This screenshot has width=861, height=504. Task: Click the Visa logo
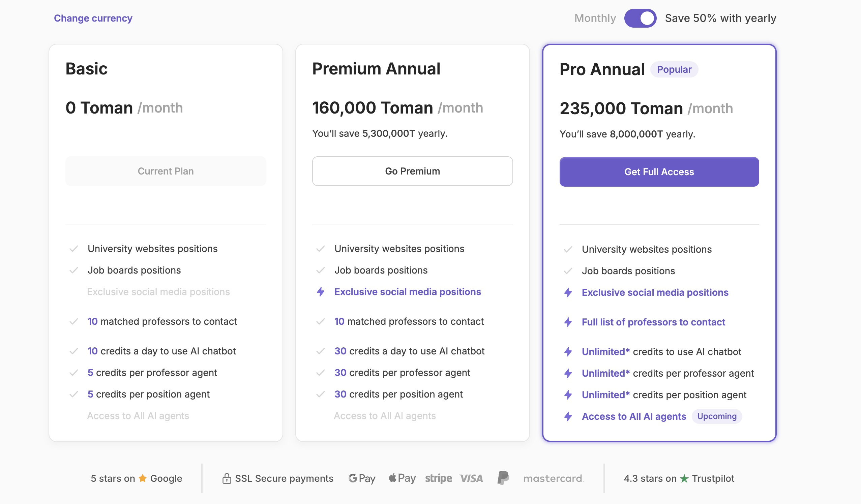tap(471, 478)
